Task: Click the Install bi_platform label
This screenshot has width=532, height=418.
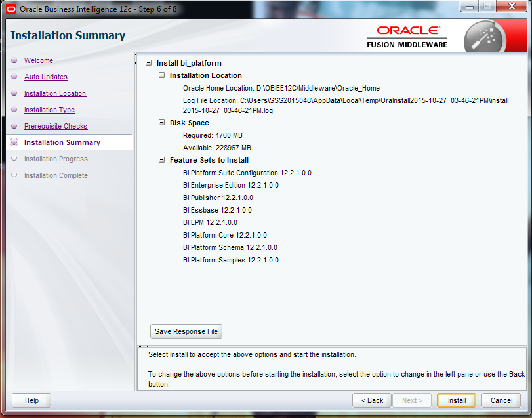Action: tap(189, 63)
